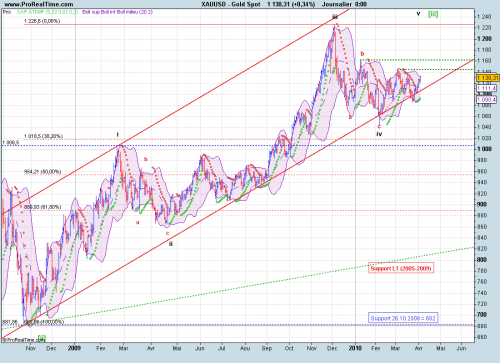Click the green [iii] wave label
The height and width of the screenshot is (363, 500).
(x=433, y=14)
